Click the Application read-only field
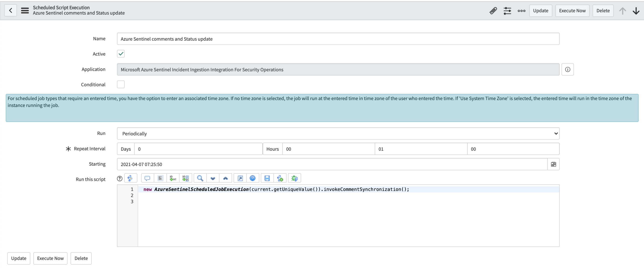The image size is (644, 268). click(x=338, y=70)
